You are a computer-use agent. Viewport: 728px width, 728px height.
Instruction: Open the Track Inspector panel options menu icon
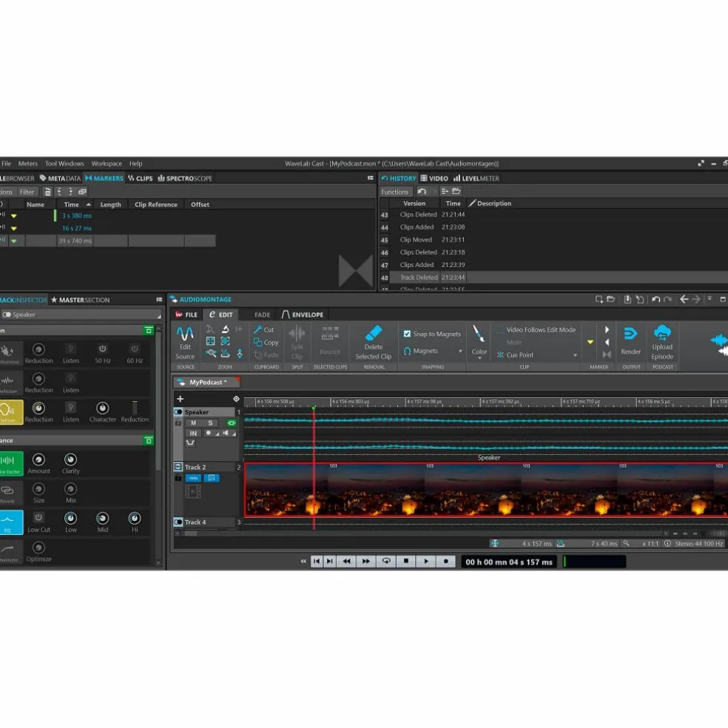pyautogui.click(x=159, y=300)
